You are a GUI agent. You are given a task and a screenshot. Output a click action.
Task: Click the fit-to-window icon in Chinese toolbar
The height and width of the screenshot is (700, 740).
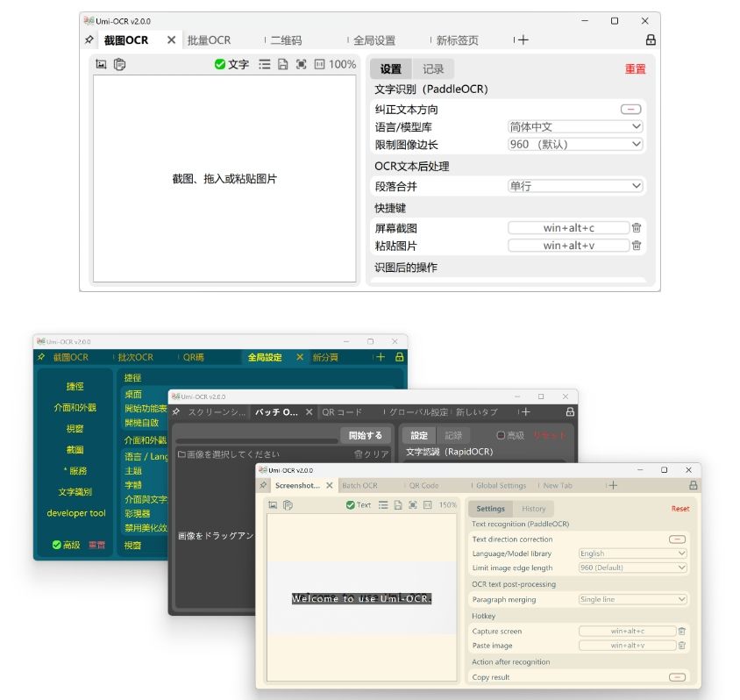tap(301, 64)
